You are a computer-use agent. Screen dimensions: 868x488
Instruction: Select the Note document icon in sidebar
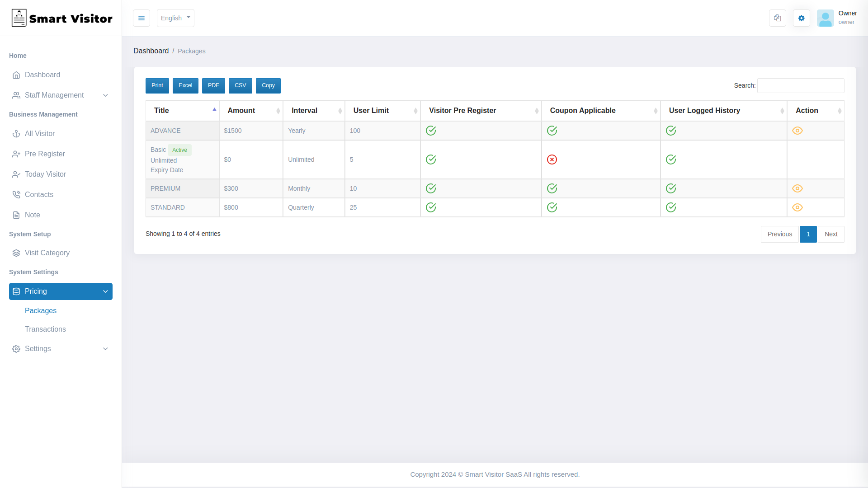(x=16, y=215)
